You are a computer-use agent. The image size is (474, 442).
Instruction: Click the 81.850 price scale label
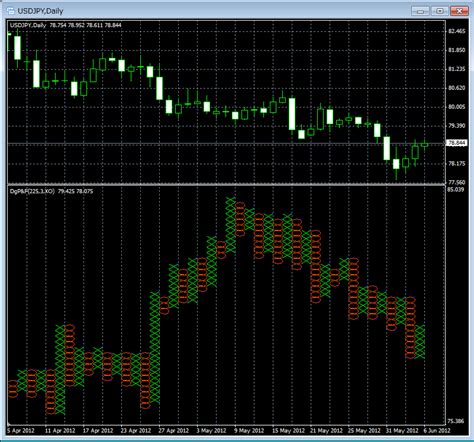(457, 50)
